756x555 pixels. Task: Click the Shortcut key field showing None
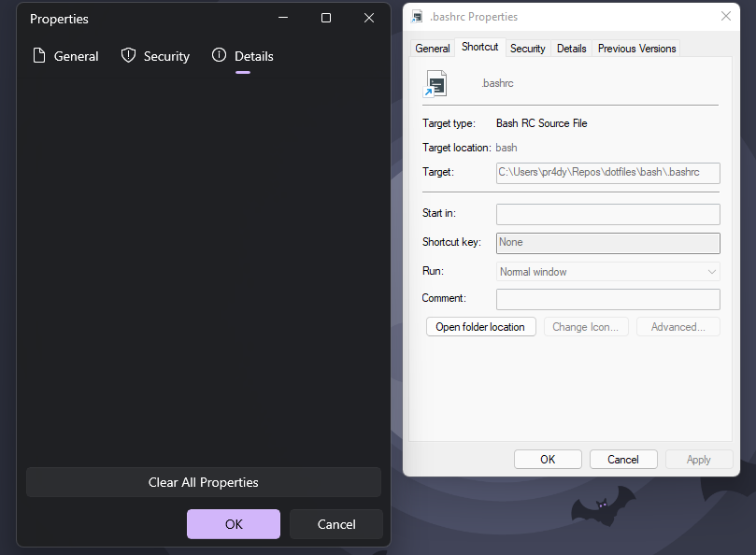608,243
